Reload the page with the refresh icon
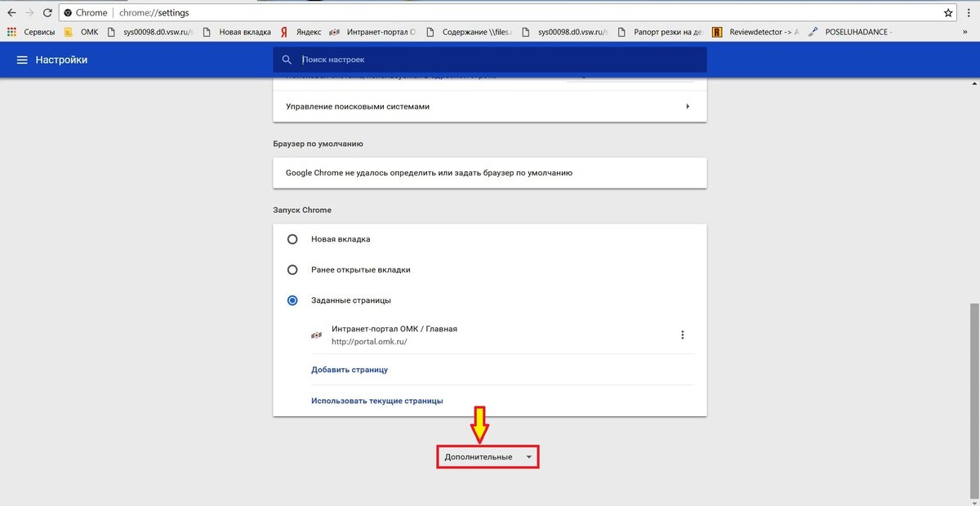Image resolution: width=980 pixels, height=506 pixels. pos(47,13)
